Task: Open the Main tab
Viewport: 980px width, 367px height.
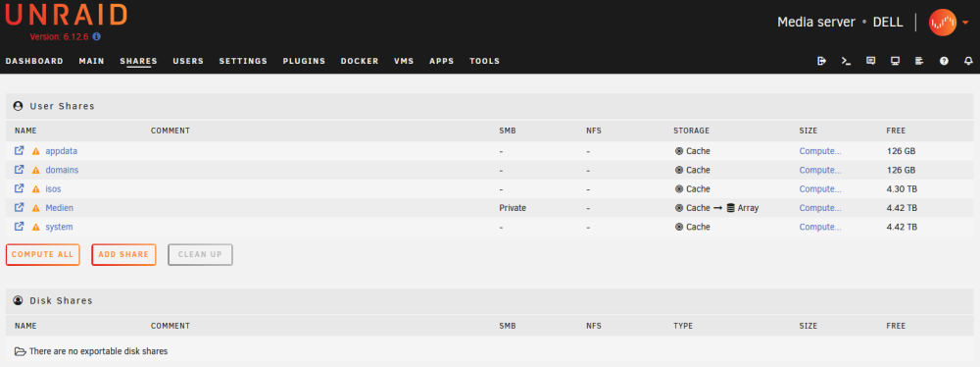Action: (x=92, y=61)
